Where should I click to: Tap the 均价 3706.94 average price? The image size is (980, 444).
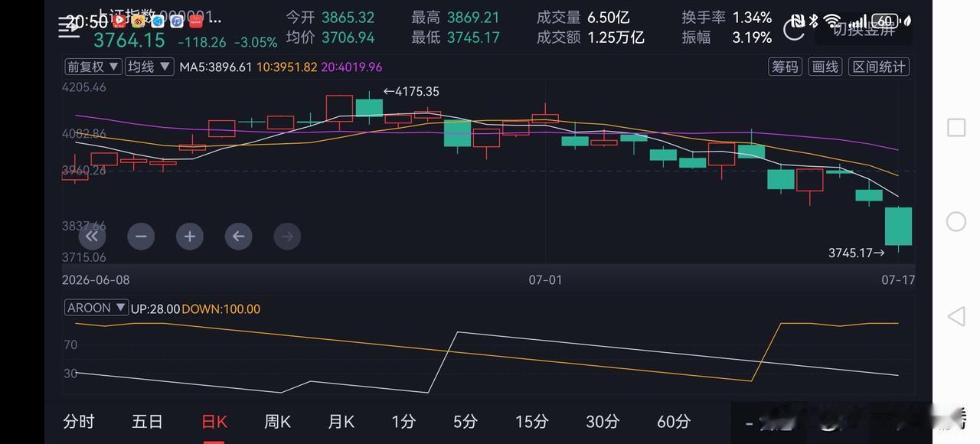tap(331, 38)
